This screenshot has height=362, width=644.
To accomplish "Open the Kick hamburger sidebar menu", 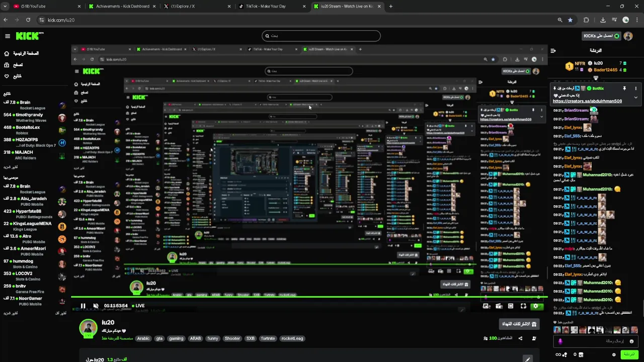I will [8, 36].
